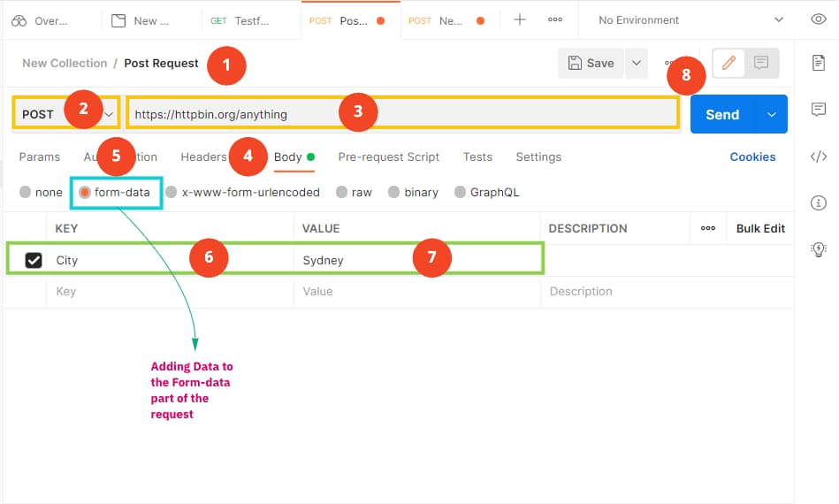Screen dimensions: 839x504
Task: Click the Cookies link
Action: (x=752, y=157)
